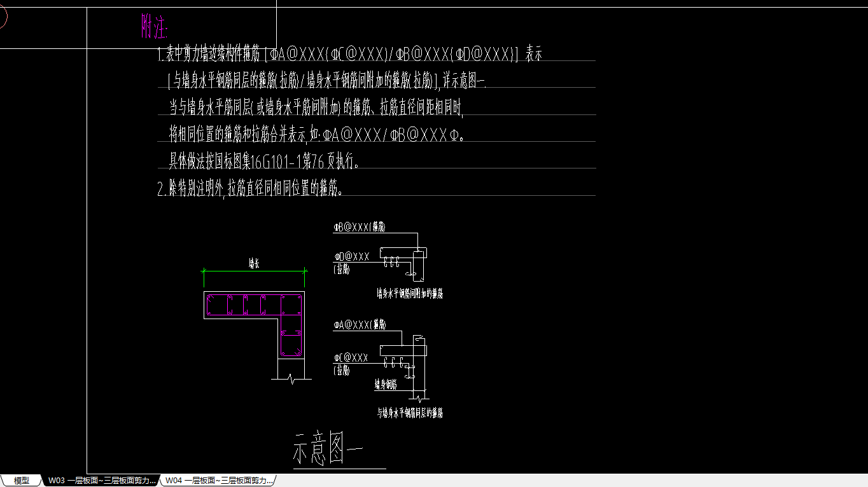
Task: Select the 示意图一 drawing title
Action: coord(328,448)
